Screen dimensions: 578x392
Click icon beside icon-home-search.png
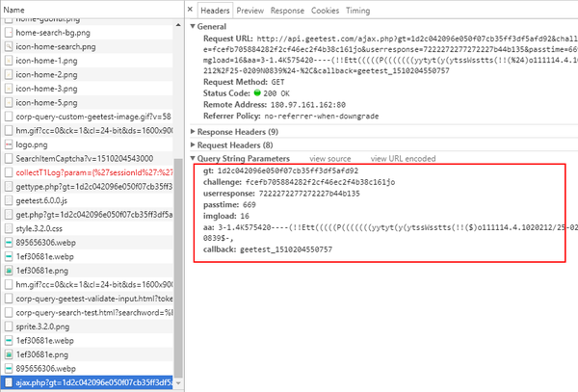pyautogui.click(x=9, y=47)
